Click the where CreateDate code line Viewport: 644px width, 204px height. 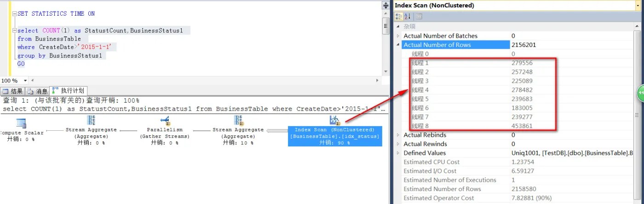pos(67,47)
